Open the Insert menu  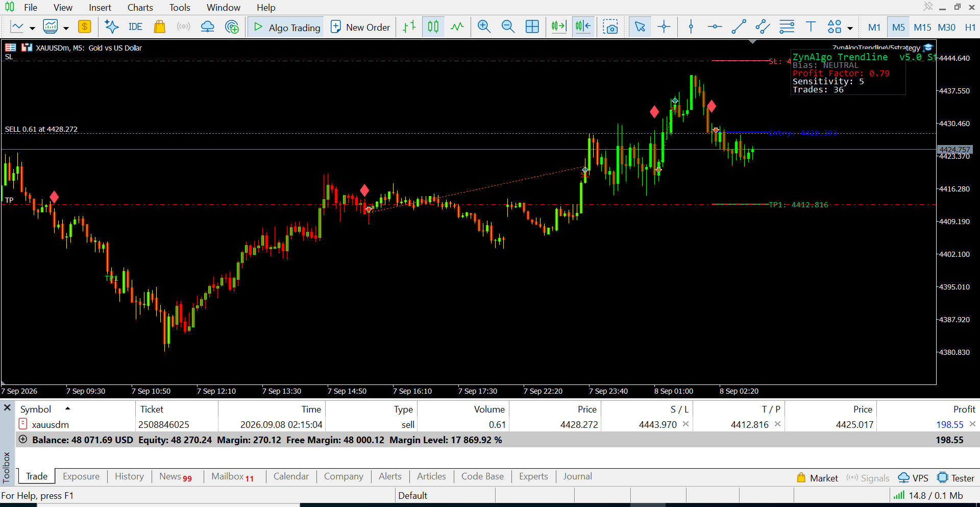pyautogui.click(x=100, y=7)
